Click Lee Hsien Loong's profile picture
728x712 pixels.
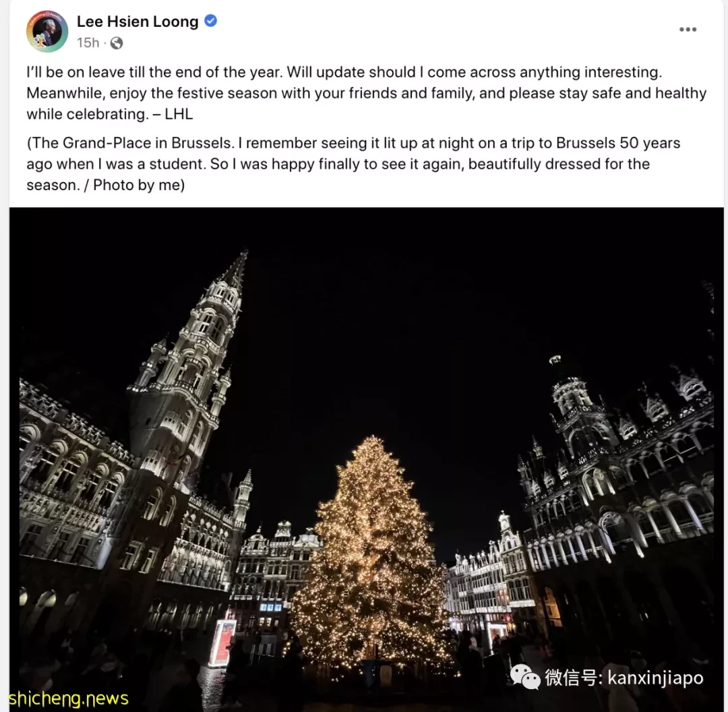pyautogui.click(x=47, y=31)
